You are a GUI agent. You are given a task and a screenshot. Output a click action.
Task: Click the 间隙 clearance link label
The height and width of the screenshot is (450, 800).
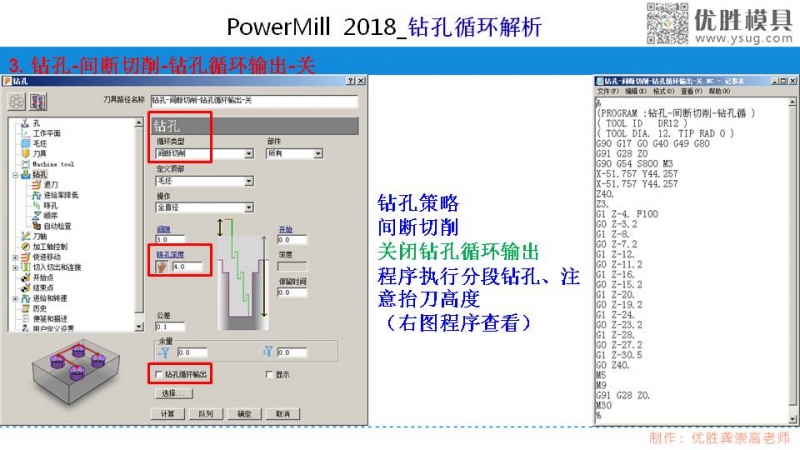pyautogui.click(x=163, y=230)
